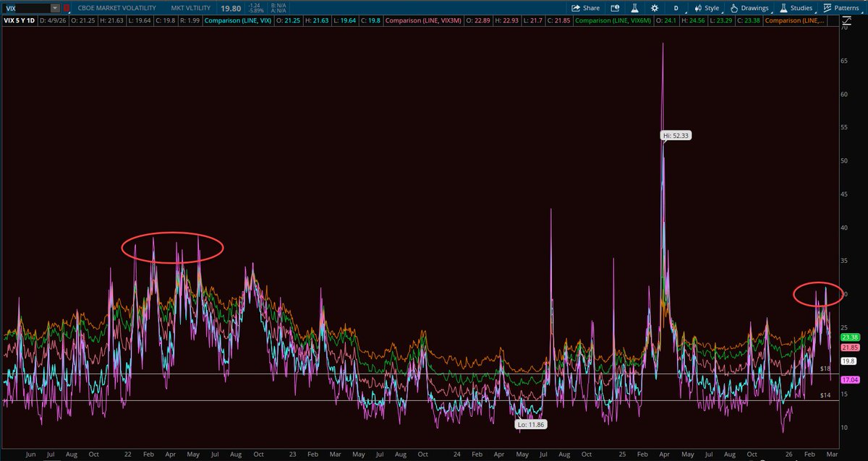Click the red clipboard link icon
Screen dimensions: 868x461
[67, 8]
